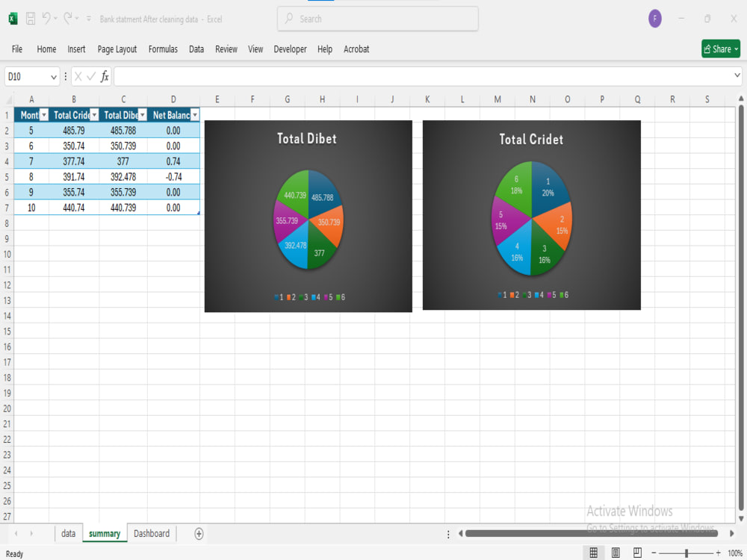Open the View ribbon tab
Viewport: 747px width, 560px height.
[x=255, y=49]
